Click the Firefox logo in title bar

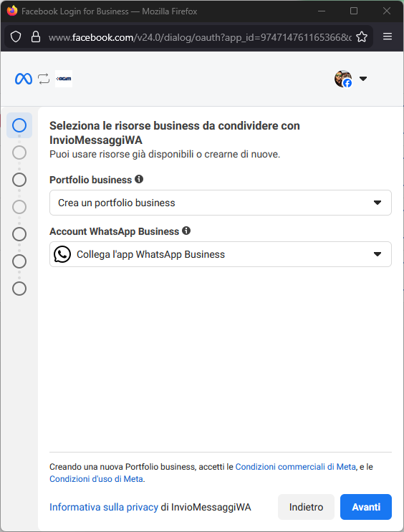click(x=12, y=11)
